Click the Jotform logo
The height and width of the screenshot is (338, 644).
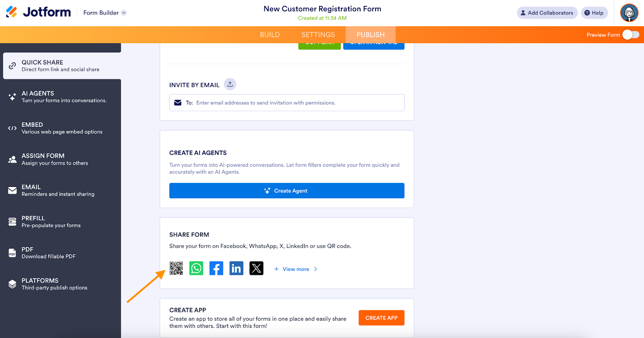39,12
